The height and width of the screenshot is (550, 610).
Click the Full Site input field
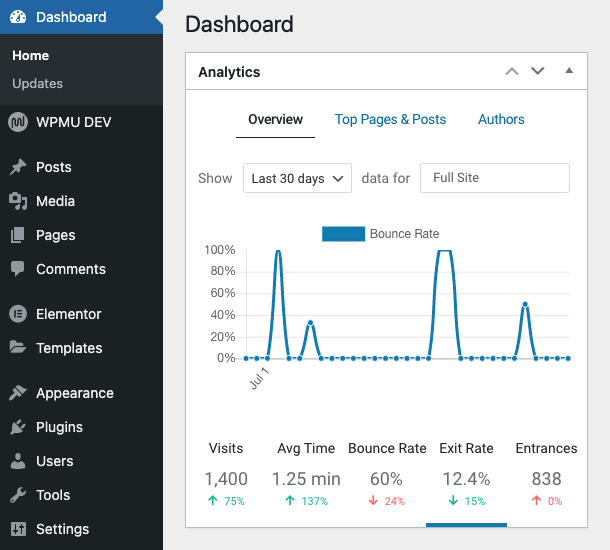point(494,178)
